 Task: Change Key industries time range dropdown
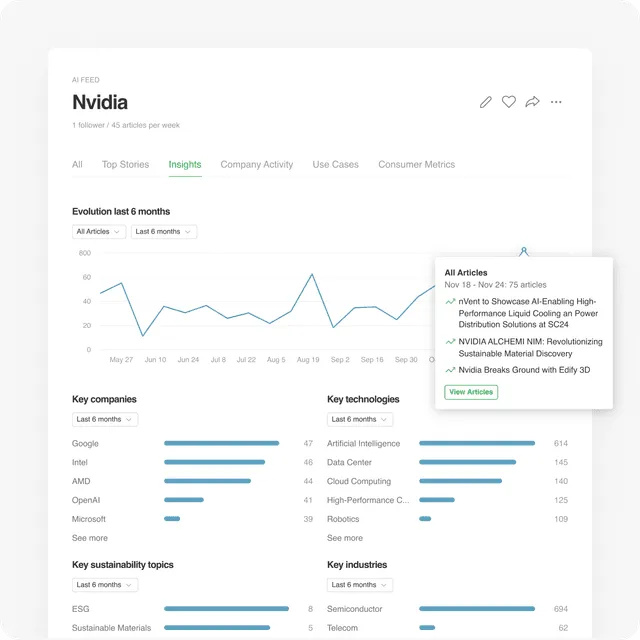pos(360,585)
